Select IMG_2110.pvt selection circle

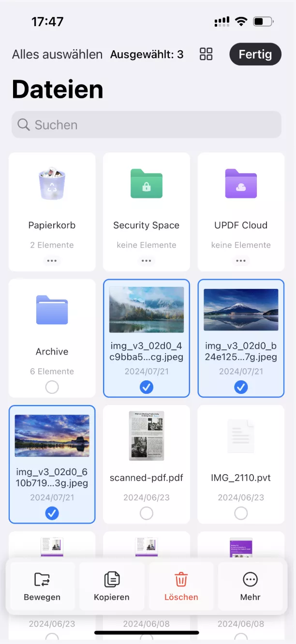(241, 513)
